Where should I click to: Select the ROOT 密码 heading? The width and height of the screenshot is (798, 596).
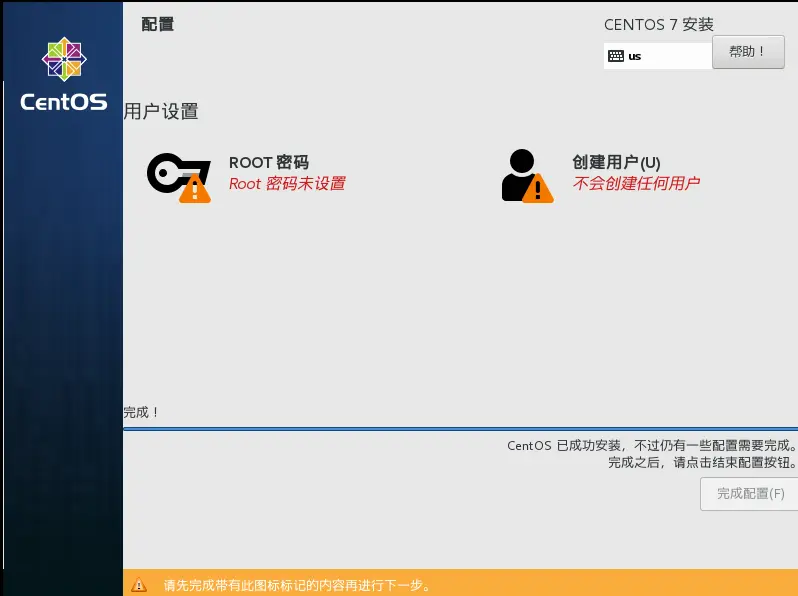point(269,162)
